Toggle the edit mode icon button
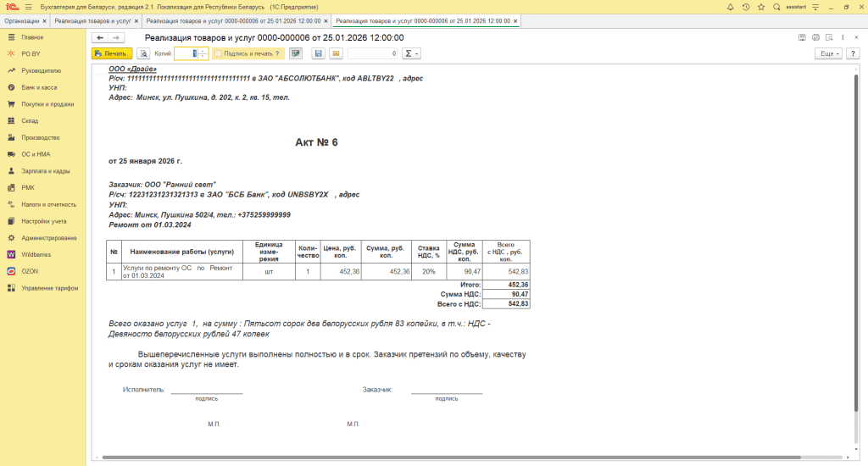The height and width of the screenshot is (466, 868). click(296, 53)
